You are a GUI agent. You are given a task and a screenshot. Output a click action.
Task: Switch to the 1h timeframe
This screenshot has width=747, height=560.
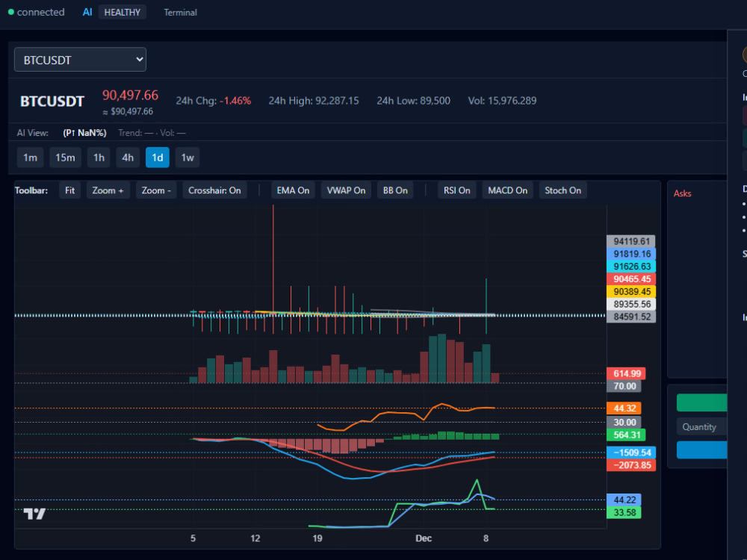(x=99, y=158)
